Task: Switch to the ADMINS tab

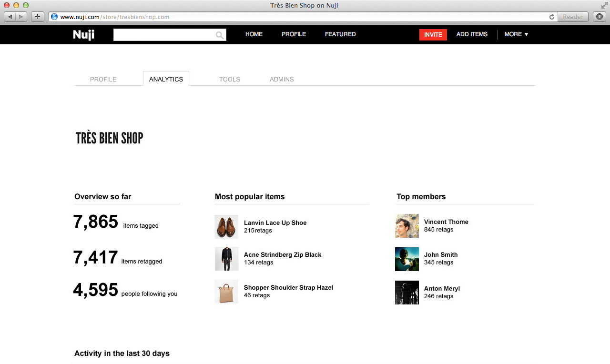Action: tap(282, 79)
